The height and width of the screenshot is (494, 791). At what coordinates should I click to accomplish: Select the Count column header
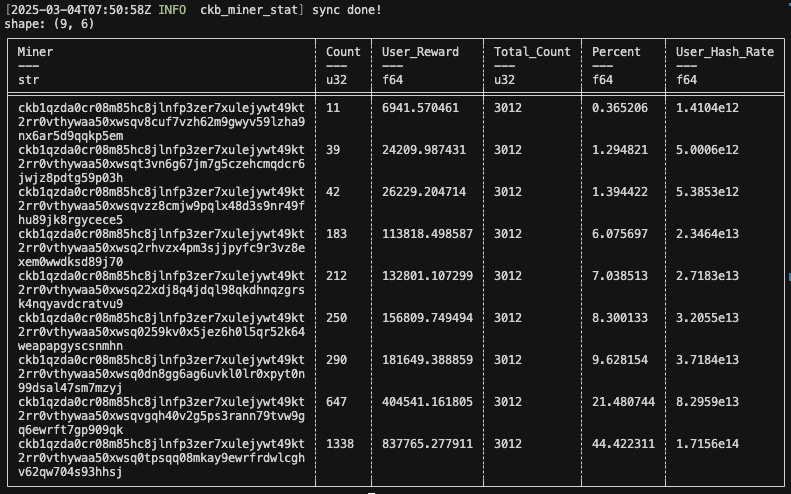[343, 51]
